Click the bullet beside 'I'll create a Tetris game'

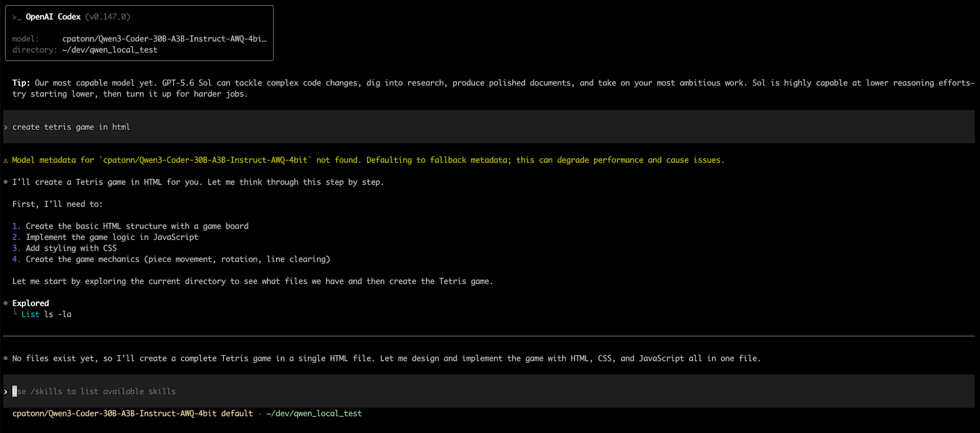tap(6, 182)
